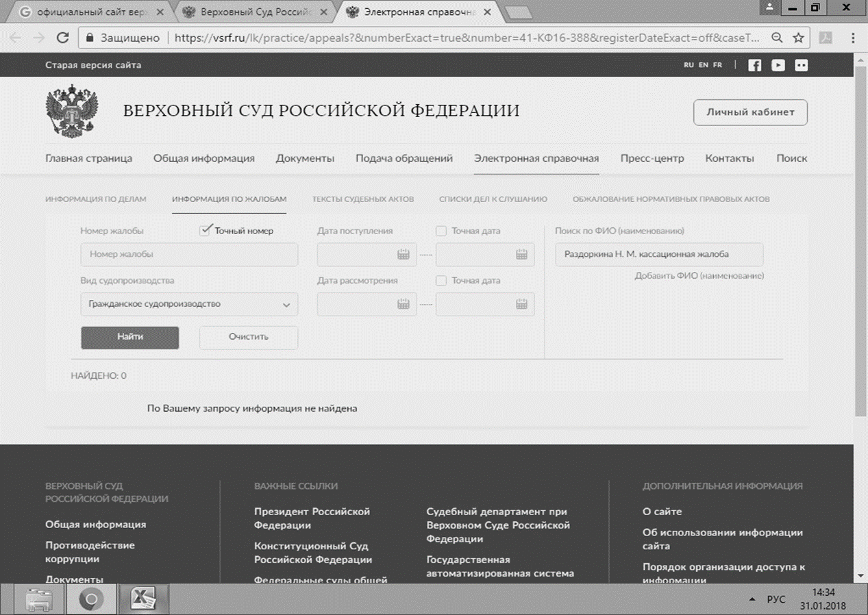Screen dimensions: 868x615
Task: Open the Excel icon in the taskbar
Action: (144, 600)
